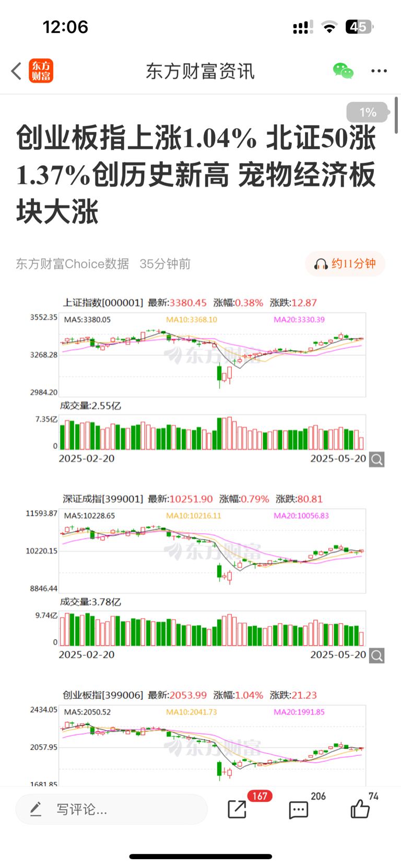
Task: Open the 东方财富 app logo
Action: click(x=41, y=71)
